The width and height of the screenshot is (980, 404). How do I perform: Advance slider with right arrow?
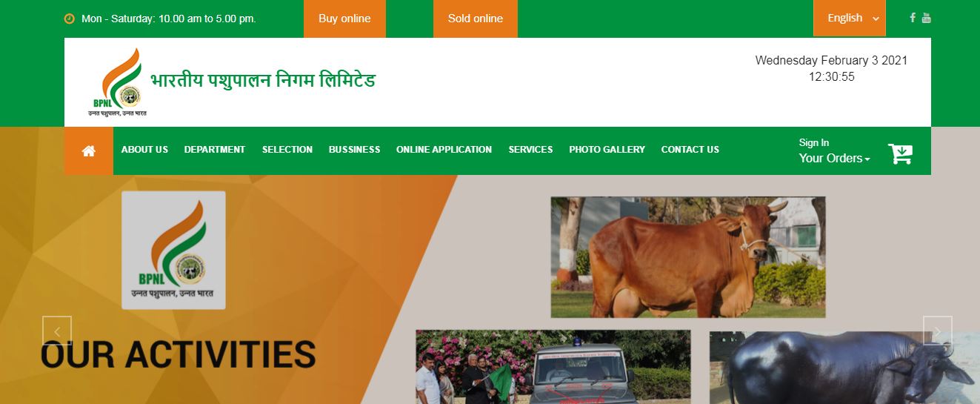tap(937, 331)
